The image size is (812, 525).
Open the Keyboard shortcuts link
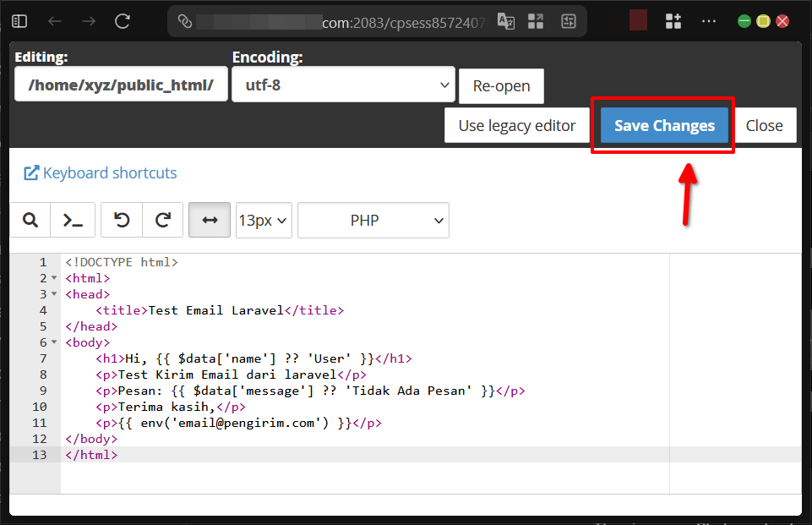(x=100, y=172)
